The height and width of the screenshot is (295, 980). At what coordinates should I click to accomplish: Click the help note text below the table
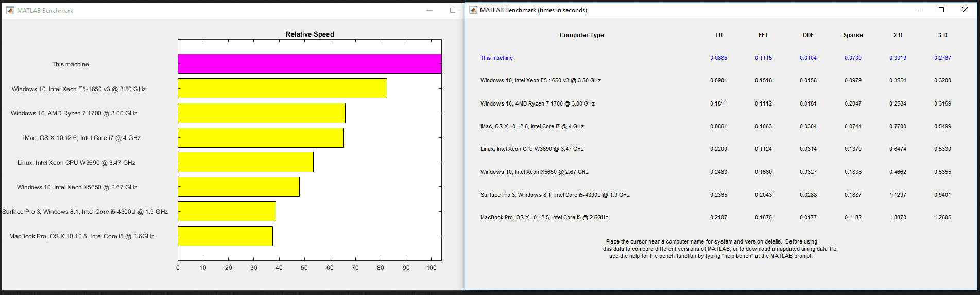(x=720, y=249)
